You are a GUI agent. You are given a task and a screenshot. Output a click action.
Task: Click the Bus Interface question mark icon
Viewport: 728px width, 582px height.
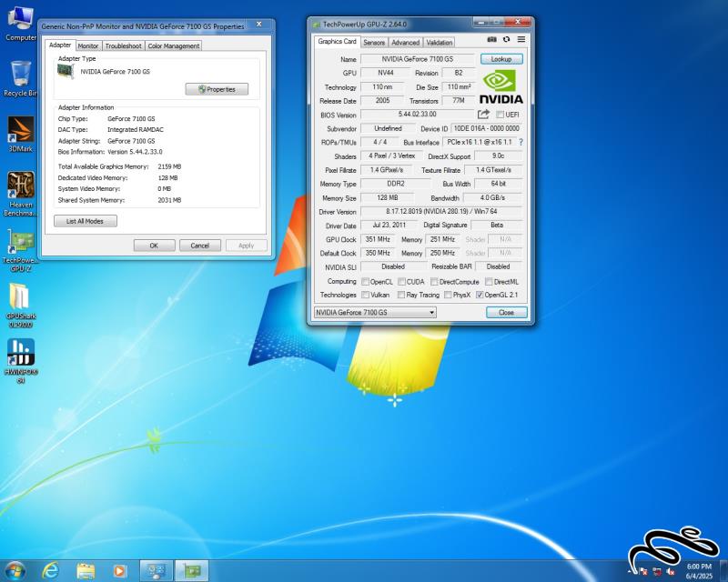tap(521, 142)
